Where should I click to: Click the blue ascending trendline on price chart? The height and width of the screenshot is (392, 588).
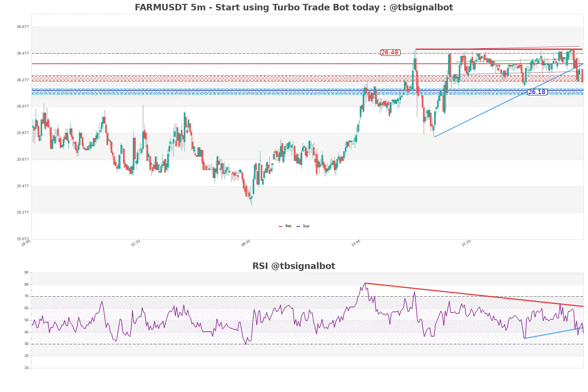(509, 100)
